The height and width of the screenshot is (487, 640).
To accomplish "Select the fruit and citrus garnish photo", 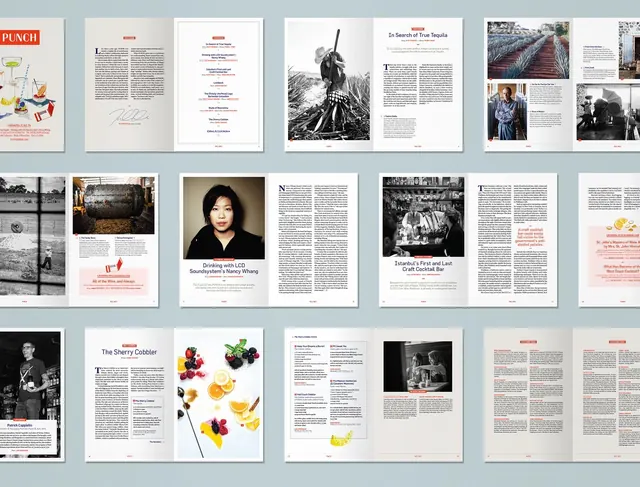I will (x=219, y=394).
